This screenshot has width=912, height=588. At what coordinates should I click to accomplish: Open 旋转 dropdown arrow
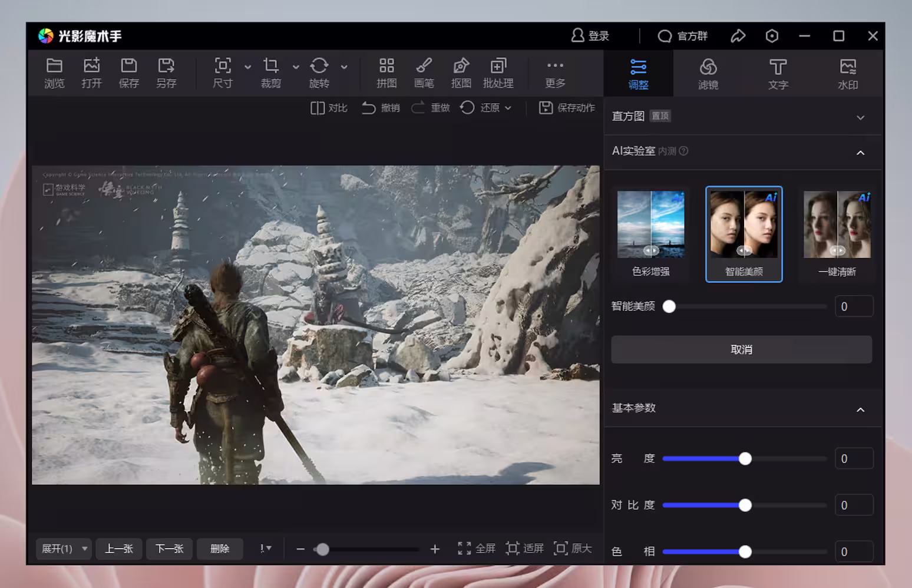tap(344, 67)
